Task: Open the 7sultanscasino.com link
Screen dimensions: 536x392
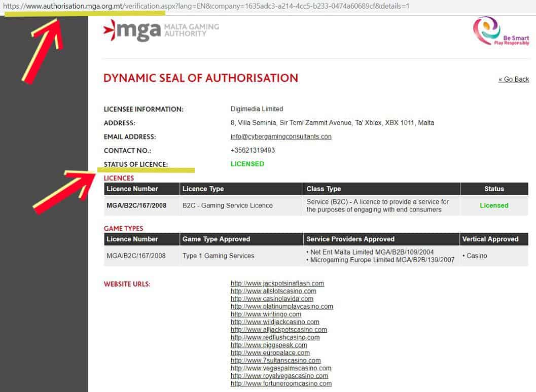Action: 275,361
